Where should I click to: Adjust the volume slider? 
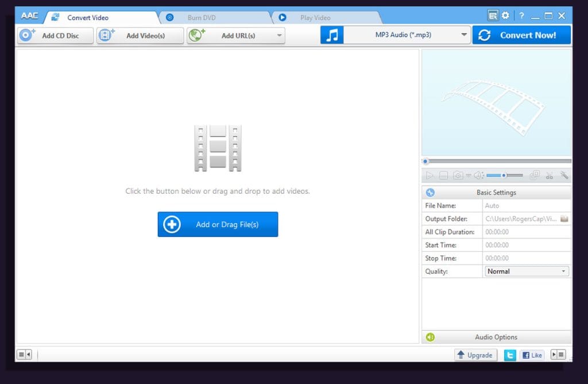click(505, 175)
